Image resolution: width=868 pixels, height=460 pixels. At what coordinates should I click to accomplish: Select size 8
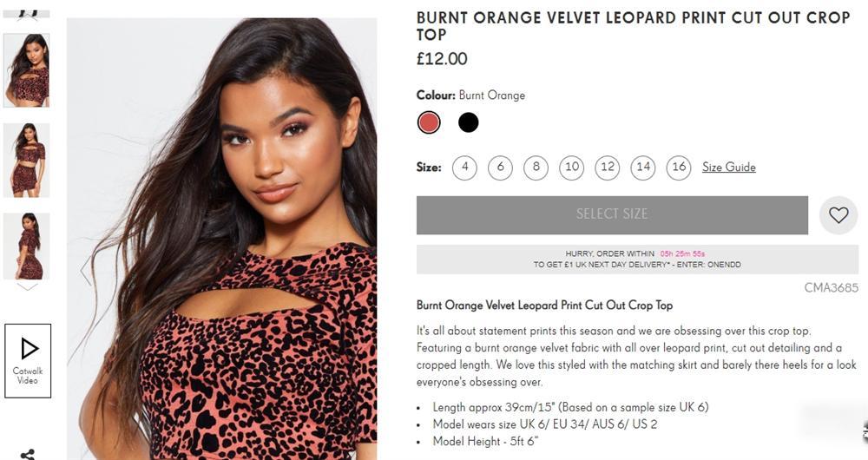click(x=536, y=168)
